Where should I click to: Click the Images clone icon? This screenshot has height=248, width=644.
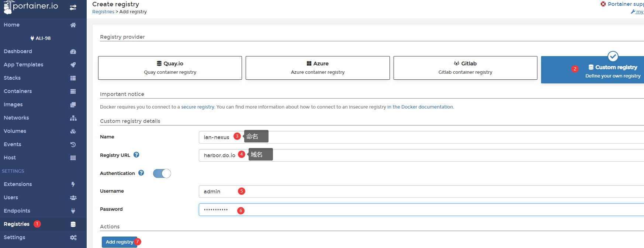coord(73,105)
